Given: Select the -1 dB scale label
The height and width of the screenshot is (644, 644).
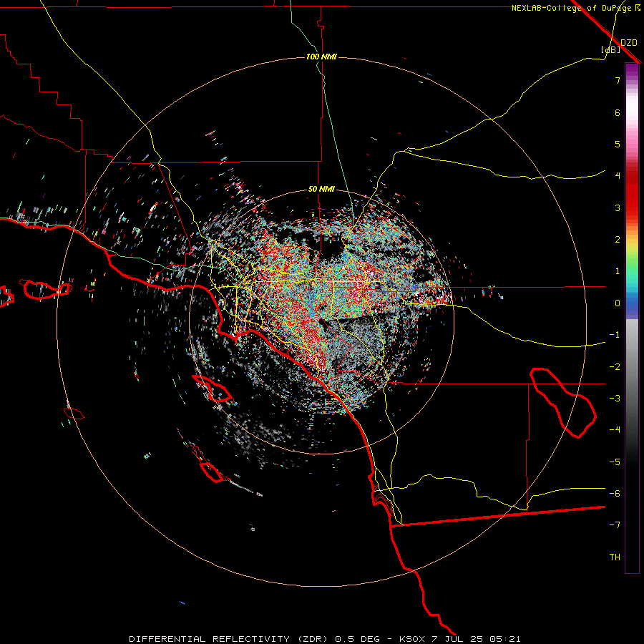Looking at the screenshot, I should (615, 335).
